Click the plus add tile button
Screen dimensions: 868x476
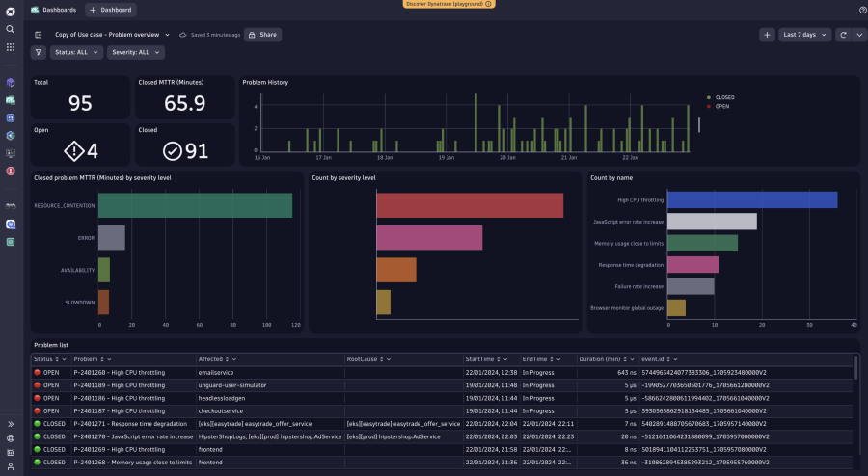point(767,35)
